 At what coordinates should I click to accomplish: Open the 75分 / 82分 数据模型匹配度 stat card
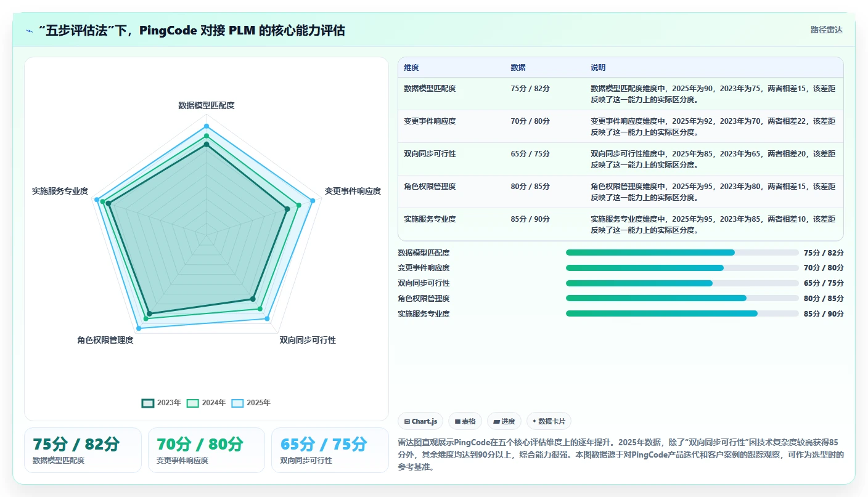pos(83,450)
